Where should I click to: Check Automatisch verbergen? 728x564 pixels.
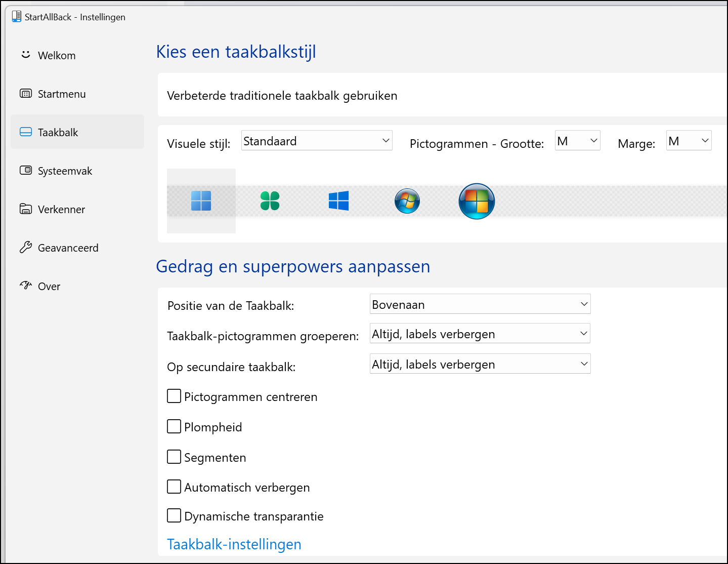pyautogui.click(x=174, y=487)
